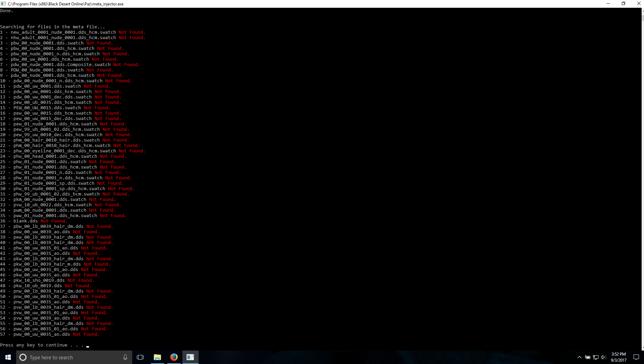Open Task View from the taskbar
The height and width of the screenshot is (364, 644).
click(140, 357)
